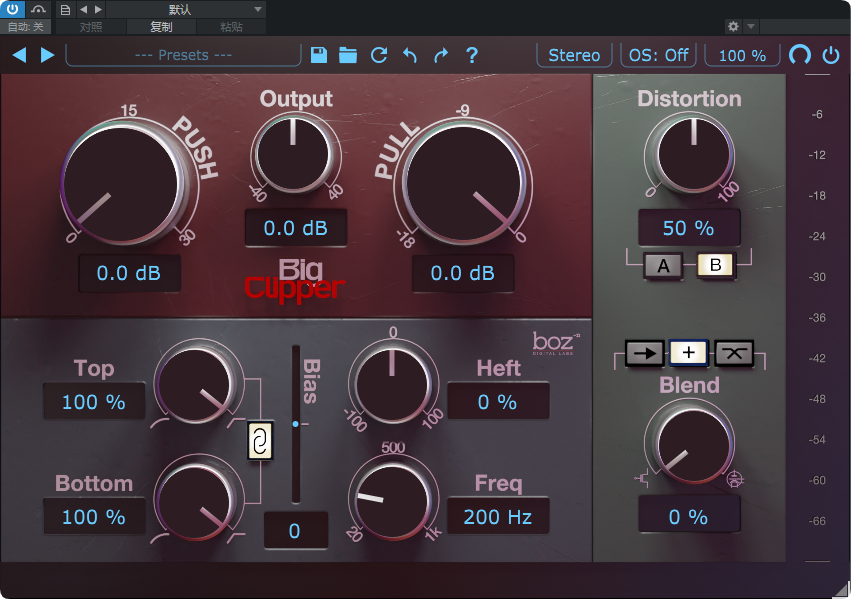
Task: Open the Stereo channel mode selector
Action: 574,55
